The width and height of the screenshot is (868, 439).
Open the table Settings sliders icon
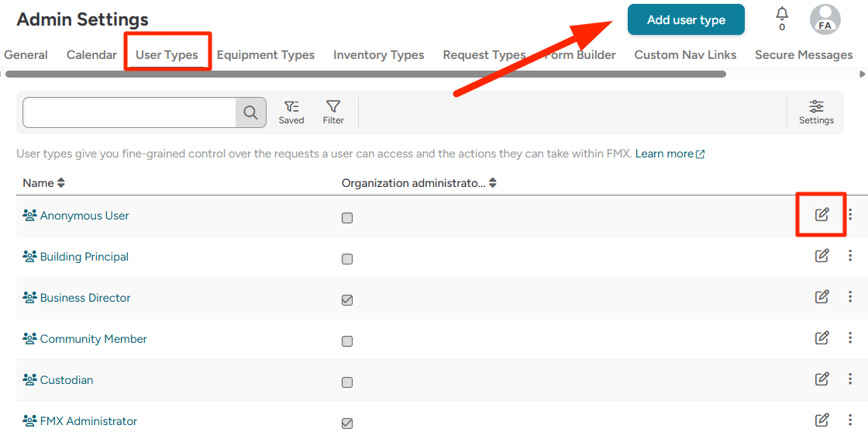point(816,112)
